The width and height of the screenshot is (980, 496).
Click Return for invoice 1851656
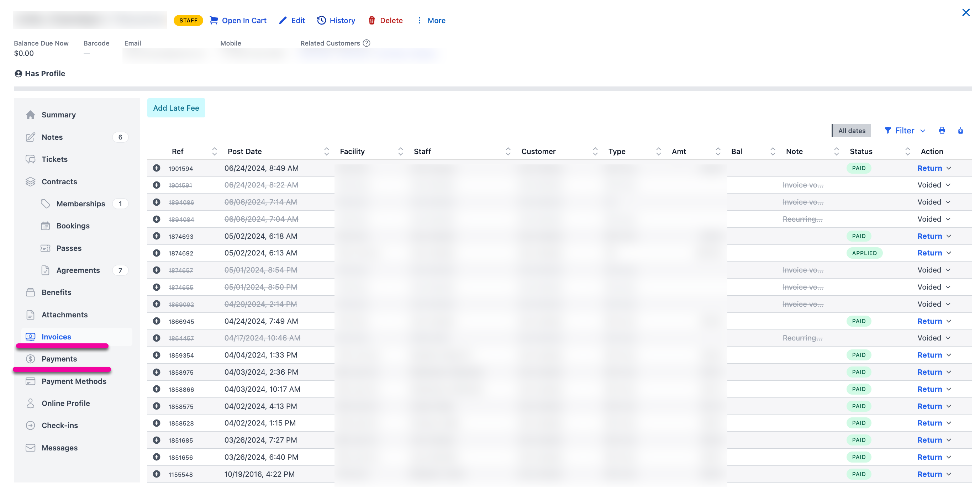929,457
